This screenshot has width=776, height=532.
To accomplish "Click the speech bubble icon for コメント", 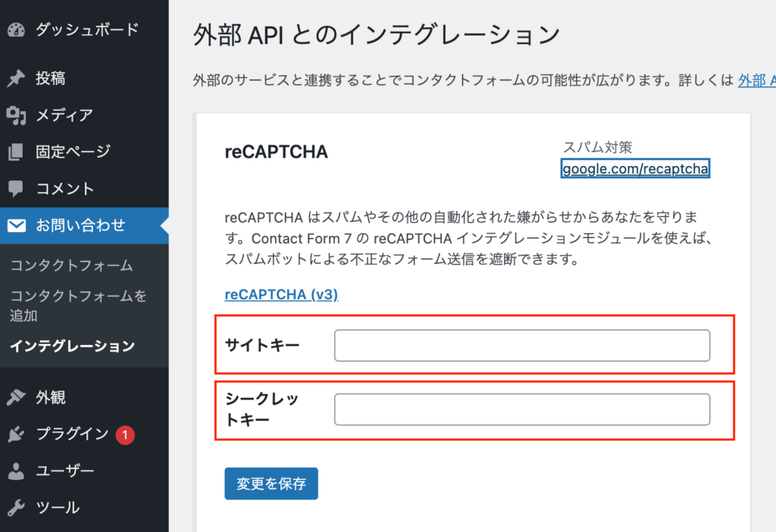I will point(16,189).
